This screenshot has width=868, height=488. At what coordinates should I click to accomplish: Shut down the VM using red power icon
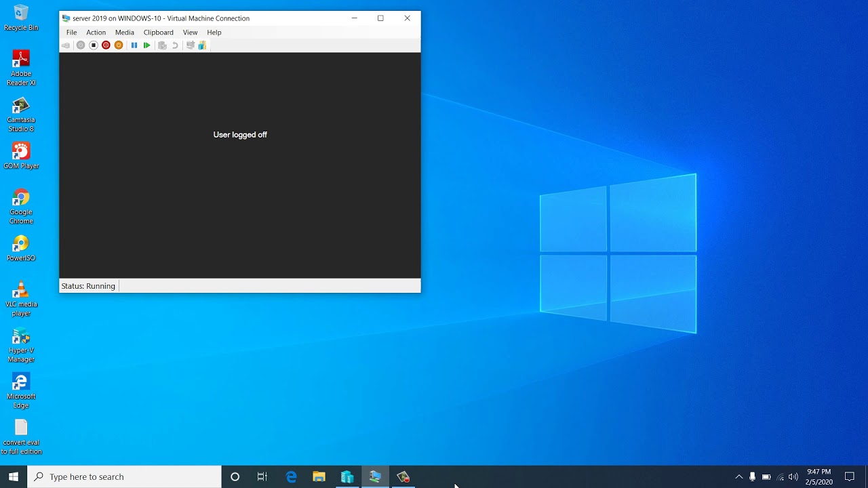point(106,45)
